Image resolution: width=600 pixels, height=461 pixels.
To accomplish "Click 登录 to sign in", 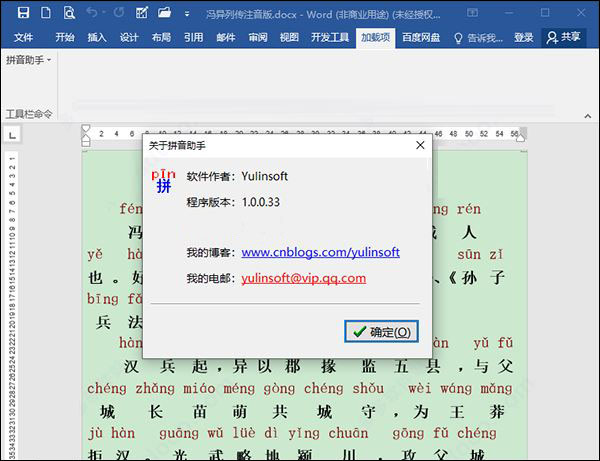I will point(523,37).
